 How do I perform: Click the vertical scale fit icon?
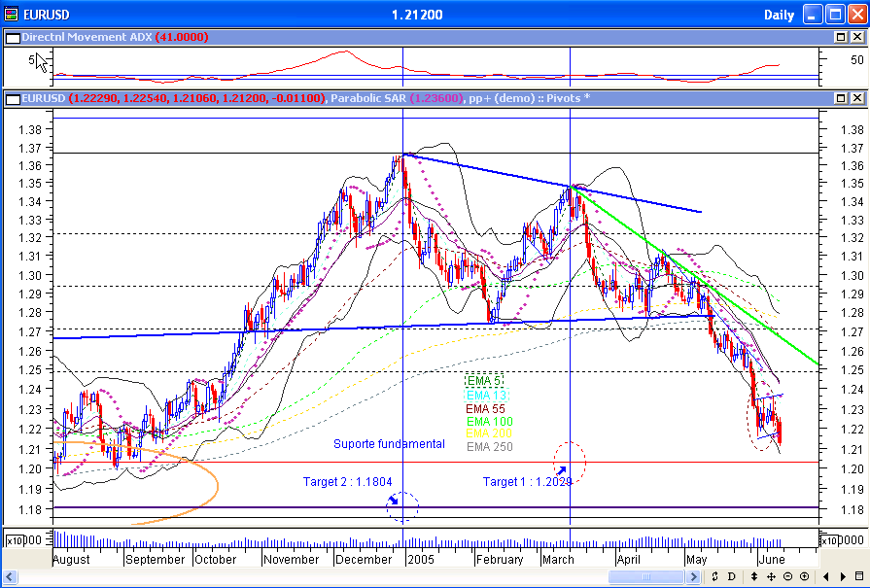(754, 576)
